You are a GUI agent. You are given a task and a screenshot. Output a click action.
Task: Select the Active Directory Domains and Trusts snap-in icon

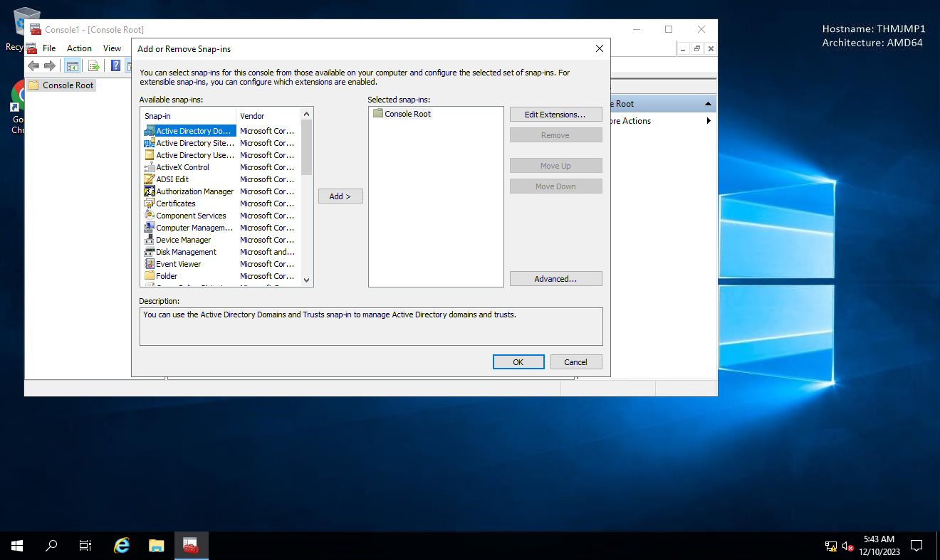coord(150,131)
